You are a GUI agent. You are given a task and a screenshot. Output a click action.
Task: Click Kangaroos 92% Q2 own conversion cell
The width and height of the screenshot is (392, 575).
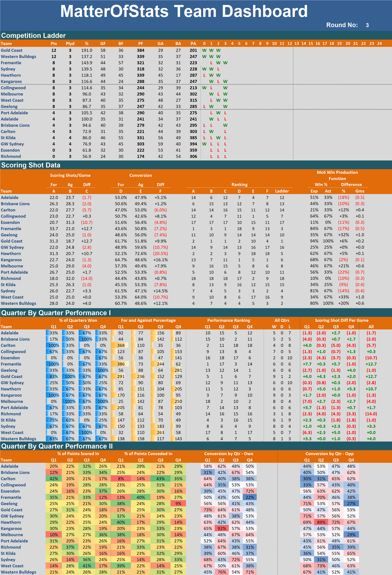(x=222, y=529)
